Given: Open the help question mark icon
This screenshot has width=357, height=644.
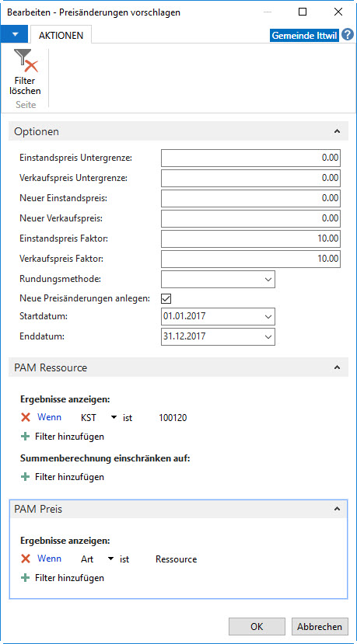Looking at the screenshot, I should [x=348, y=34].
